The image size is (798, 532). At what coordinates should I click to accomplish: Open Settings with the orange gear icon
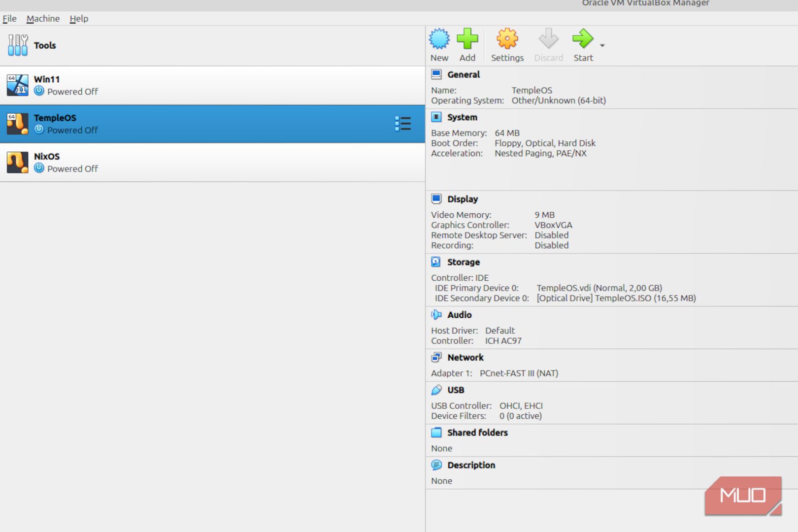pos(507,39)
